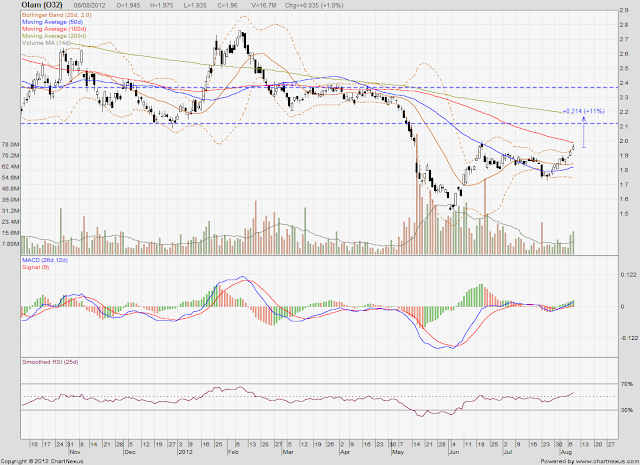Click the Mar month label on time axis
Image resolution: width=640 pixels, height=465 pixels.
coord(288,452)
